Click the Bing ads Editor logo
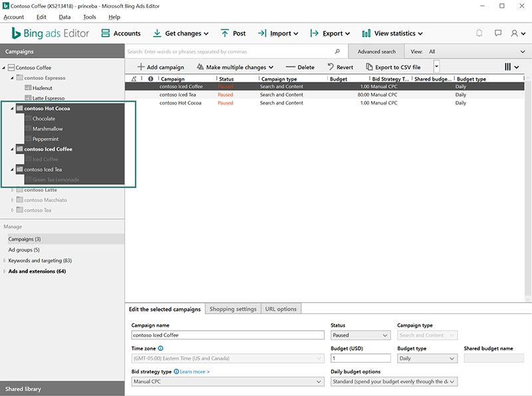 [51, 33]
